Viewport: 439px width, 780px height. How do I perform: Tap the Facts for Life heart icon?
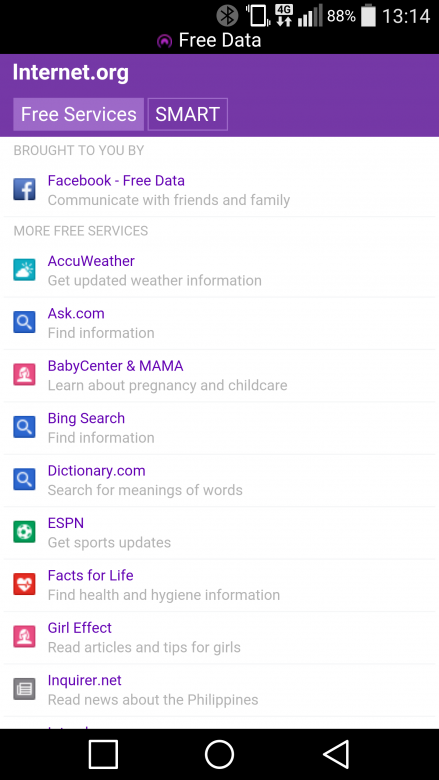point(24,585)
